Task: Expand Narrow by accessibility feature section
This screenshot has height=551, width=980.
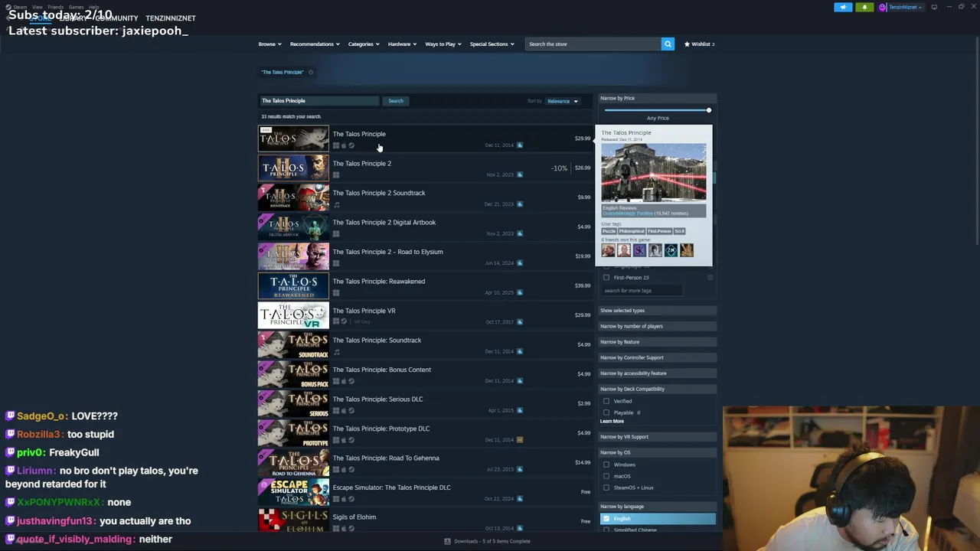Action: [x=657, y=373]
